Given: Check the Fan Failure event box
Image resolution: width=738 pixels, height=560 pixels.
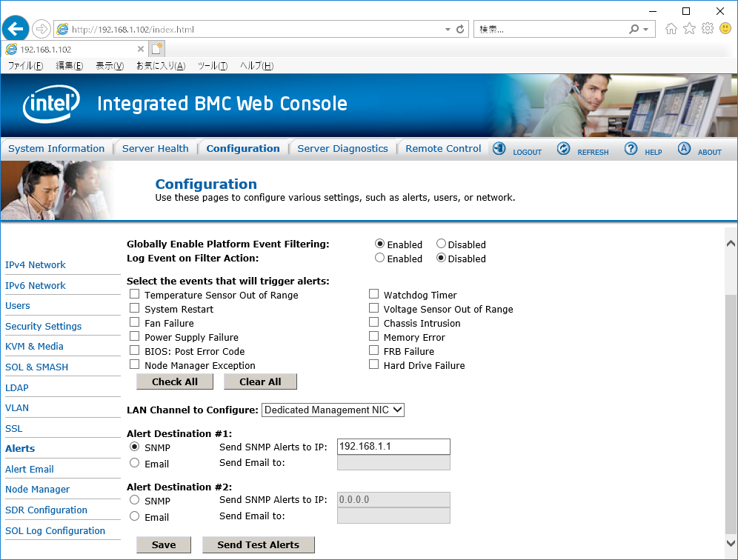Looking at the screenshot, I should [135, 322].
